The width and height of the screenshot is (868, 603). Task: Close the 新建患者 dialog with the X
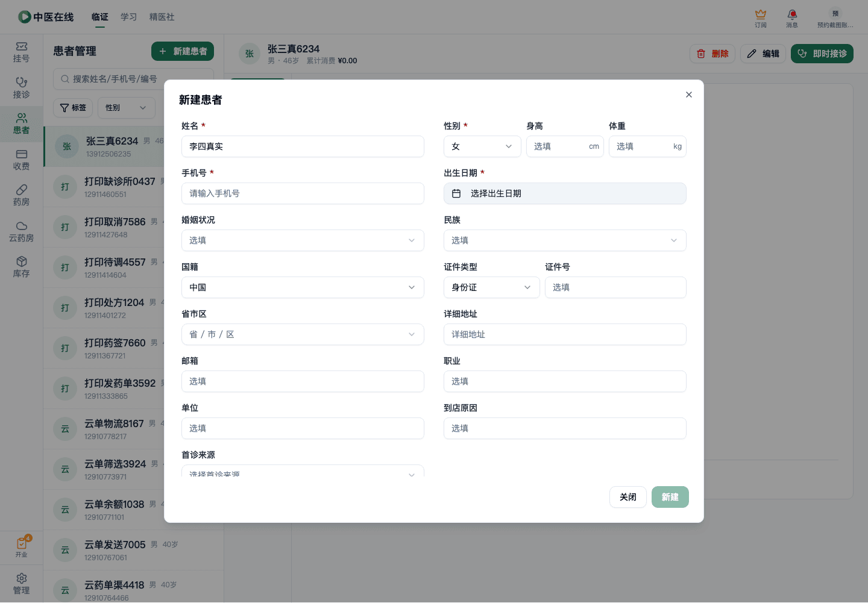tap(689, 95)
